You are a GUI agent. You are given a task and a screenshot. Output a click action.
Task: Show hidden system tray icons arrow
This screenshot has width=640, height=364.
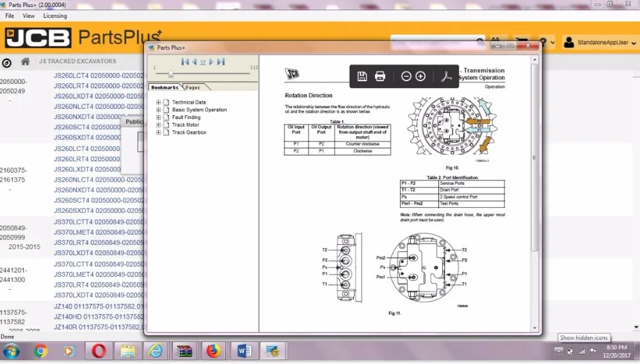[x=559, y=351]
